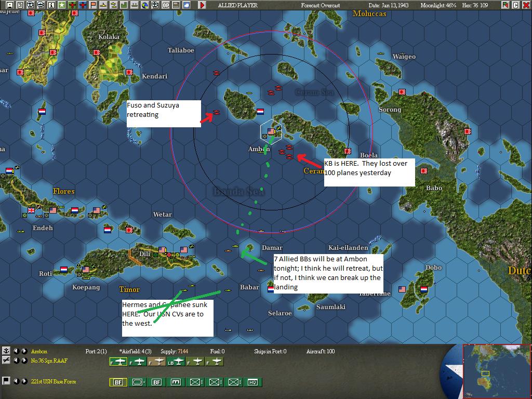Click the OP toolbar icon
This screenshot has height=399, width=532.
pyautogui.click(x=166, y=5)
